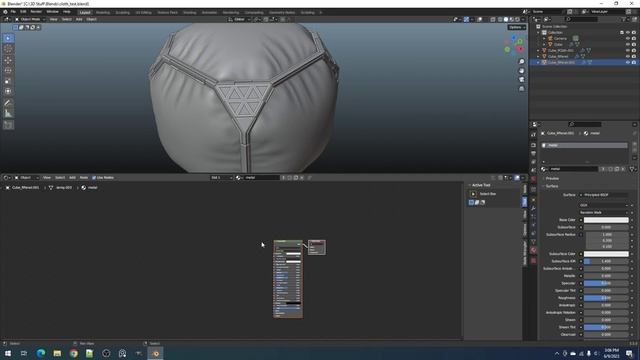This screenshot has height=360, width=640.
Task: Switch viewport shading to Wireframe mode
Action: point(500,19)
